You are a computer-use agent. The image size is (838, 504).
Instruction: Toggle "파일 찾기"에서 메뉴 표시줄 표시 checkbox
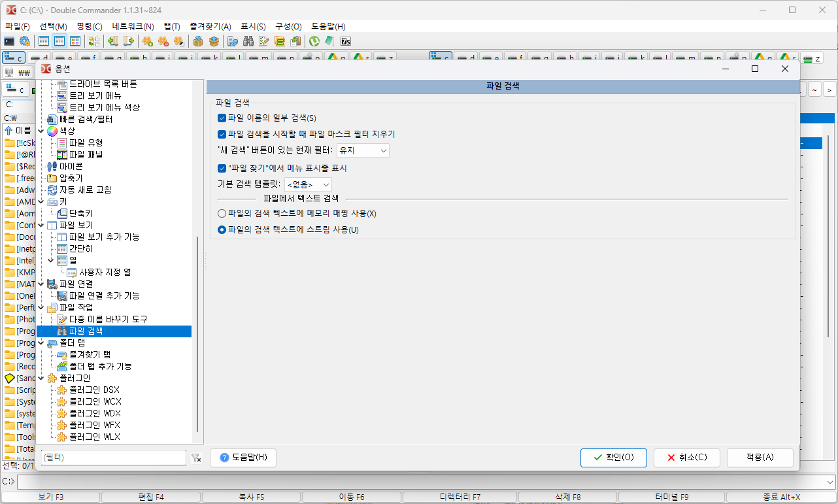(222, 168)
